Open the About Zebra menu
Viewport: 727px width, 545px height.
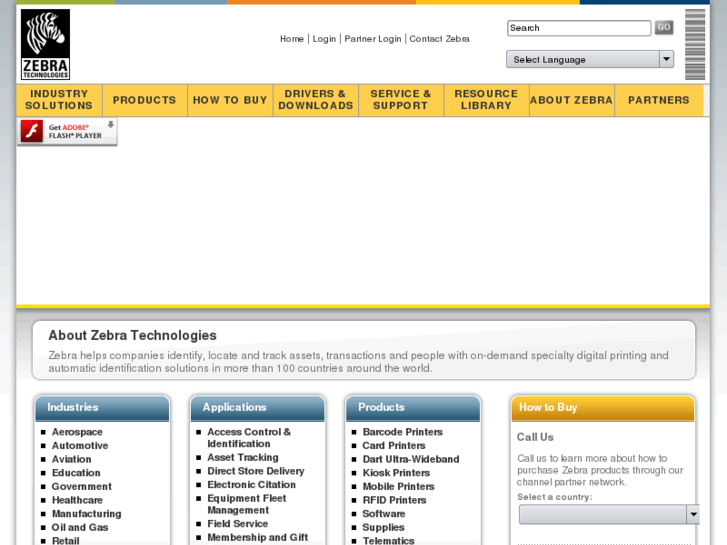572,100
